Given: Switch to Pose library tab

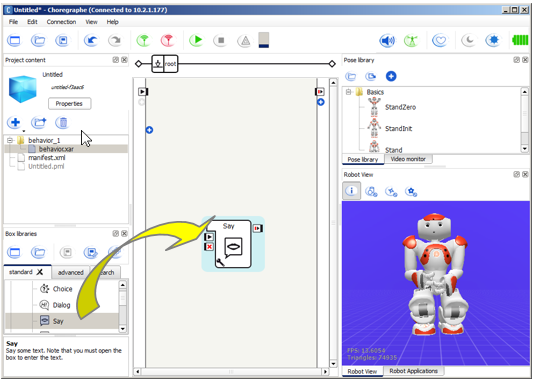Looking at the screenshot, I should tap(363, 159).
